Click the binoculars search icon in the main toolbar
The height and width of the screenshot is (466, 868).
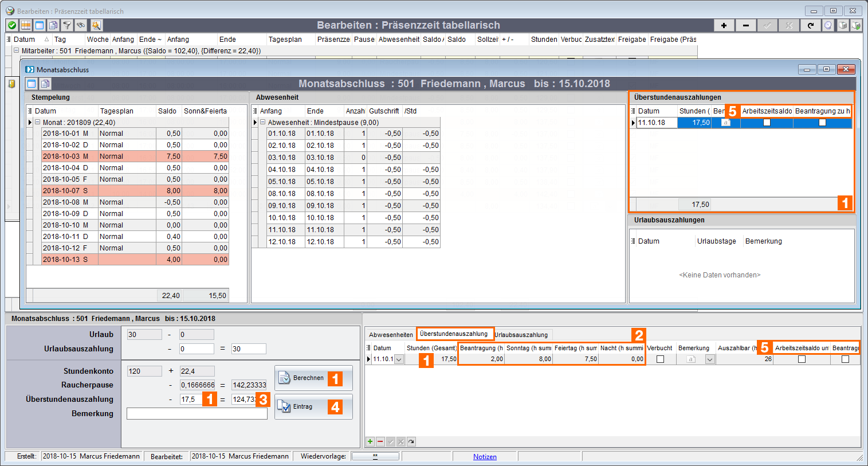[81, 25]
